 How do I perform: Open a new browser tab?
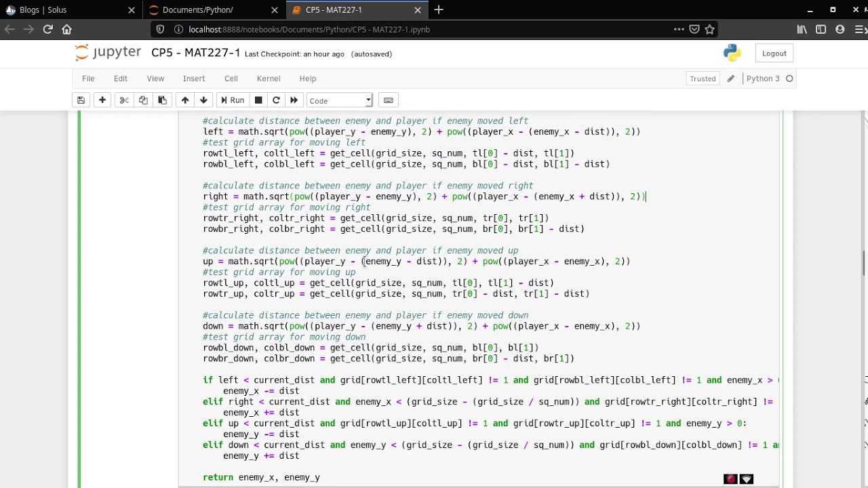click(439, 9)
